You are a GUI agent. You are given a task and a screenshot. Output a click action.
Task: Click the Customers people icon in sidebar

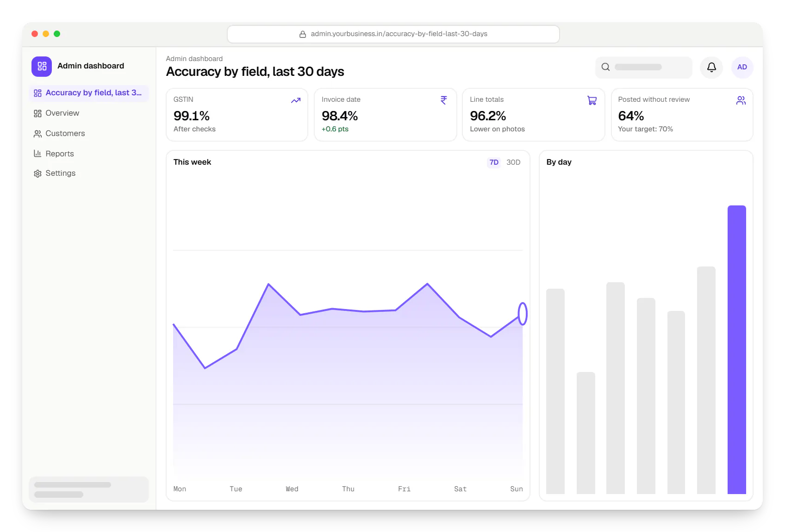click(x=37, y=134)
